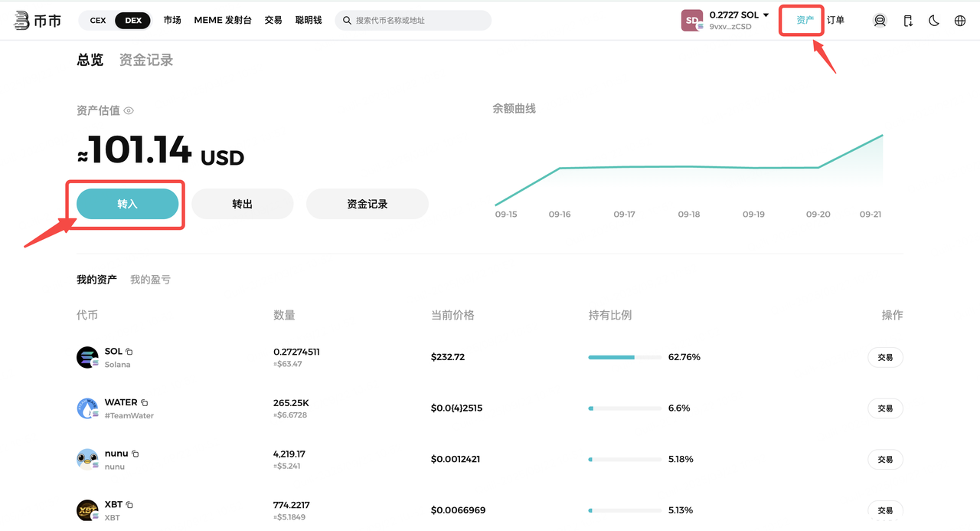Image resolution: width=980 pixels, height=531 pixels.
Task: Click the SOL holding ratio bar
Action: 624,357
